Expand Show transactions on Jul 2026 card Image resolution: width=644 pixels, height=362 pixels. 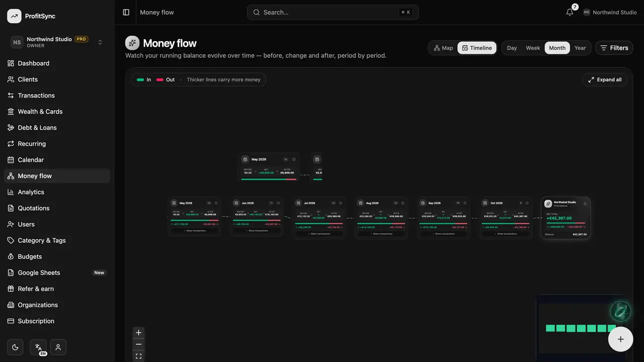coord(320,234)
